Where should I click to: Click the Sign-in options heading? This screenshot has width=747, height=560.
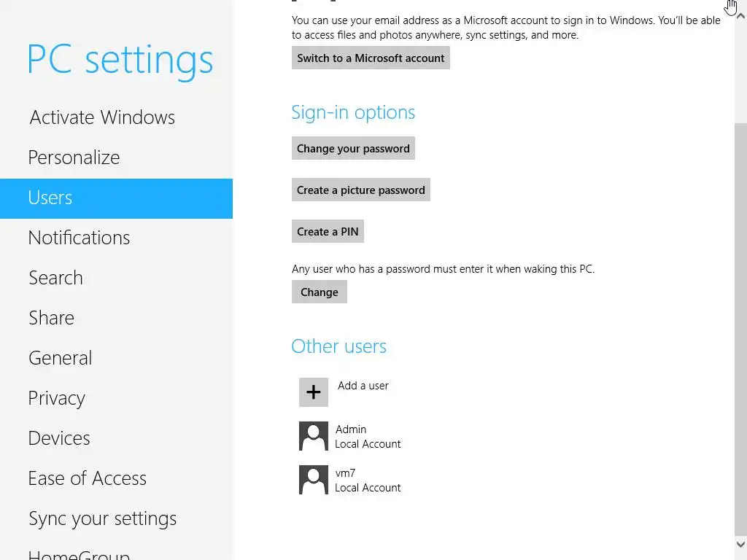pos(353,112)
